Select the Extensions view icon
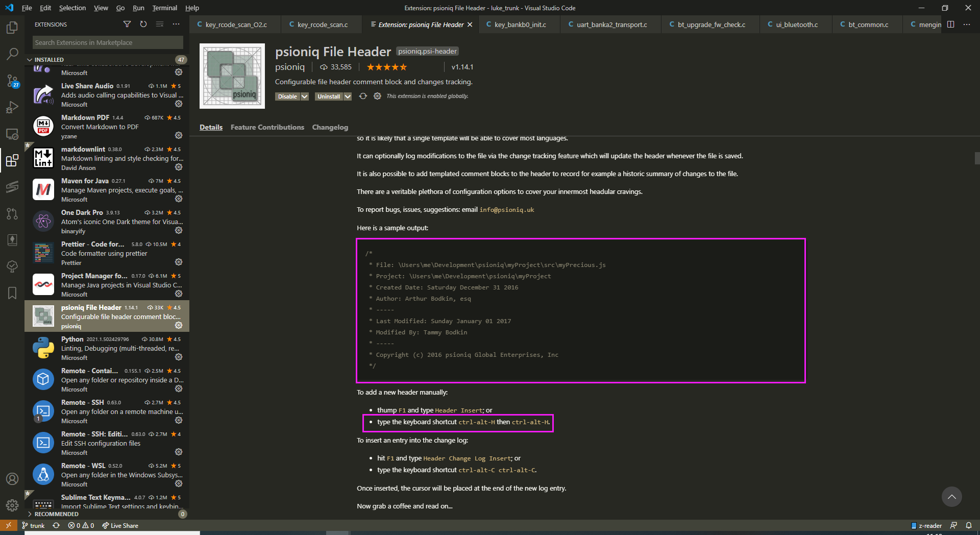Viewport: 980px width, 535px height. [x=12, y=160]
